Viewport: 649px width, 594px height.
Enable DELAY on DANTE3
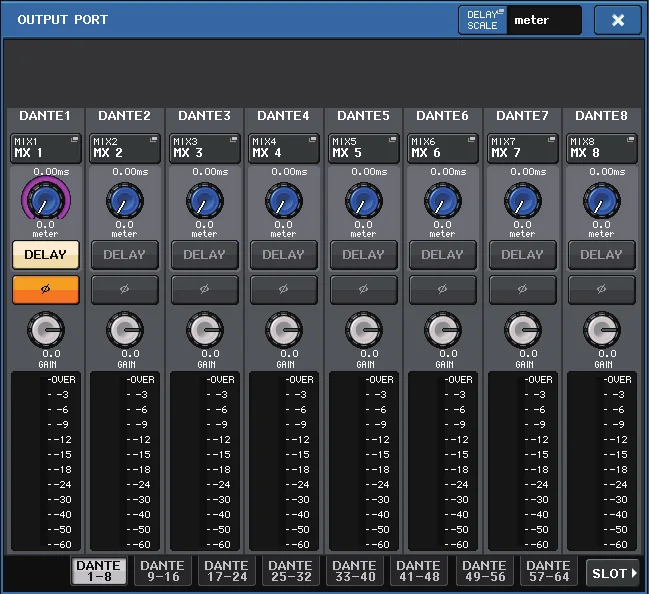[204, 255]
